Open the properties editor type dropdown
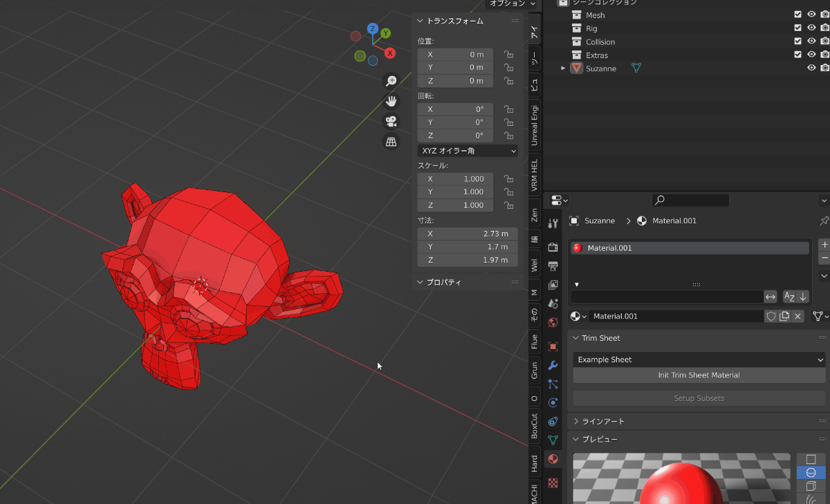Viewport: 830px width, 504px height. click(x=559, y=200)
